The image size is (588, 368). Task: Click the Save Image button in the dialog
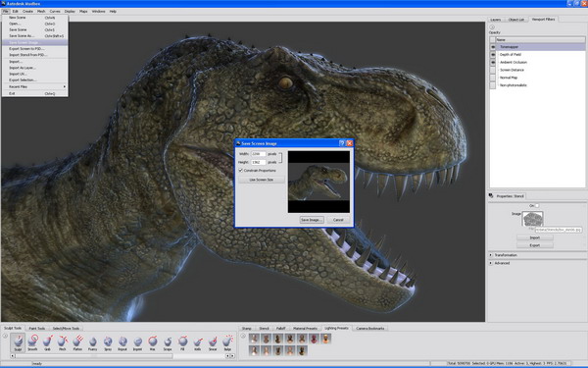click(x=312, y=220)
